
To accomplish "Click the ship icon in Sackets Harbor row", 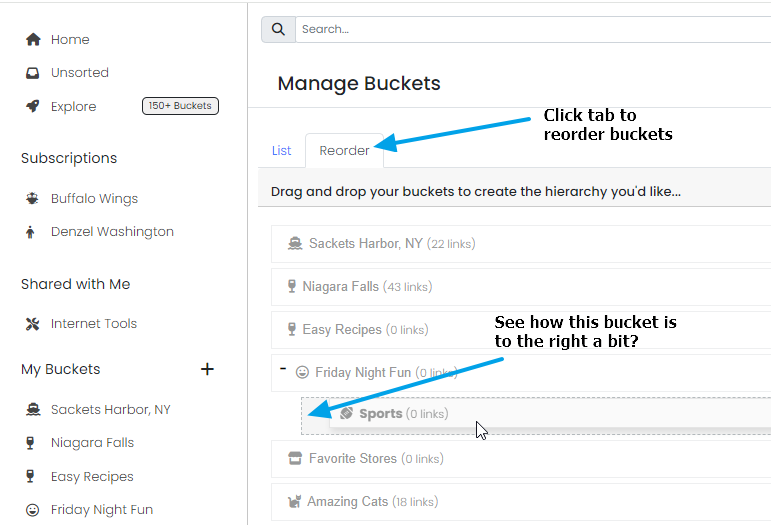I will (295, 243).
